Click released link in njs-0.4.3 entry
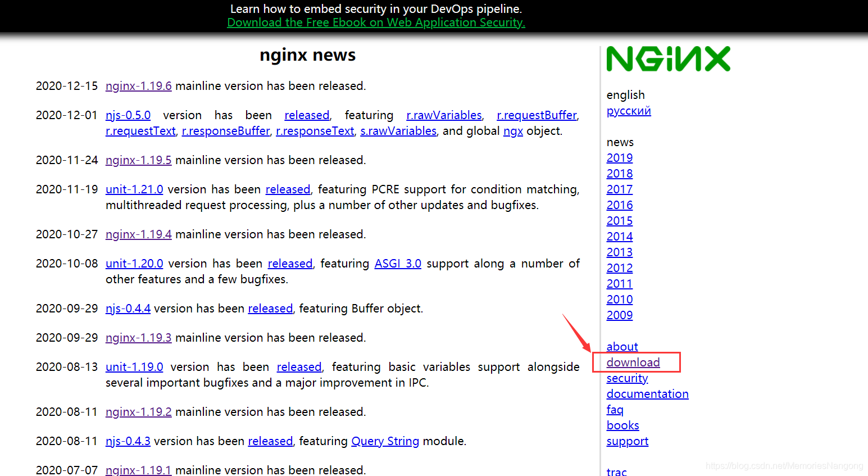Screen dimensions: 868x476 pos(270,441)
